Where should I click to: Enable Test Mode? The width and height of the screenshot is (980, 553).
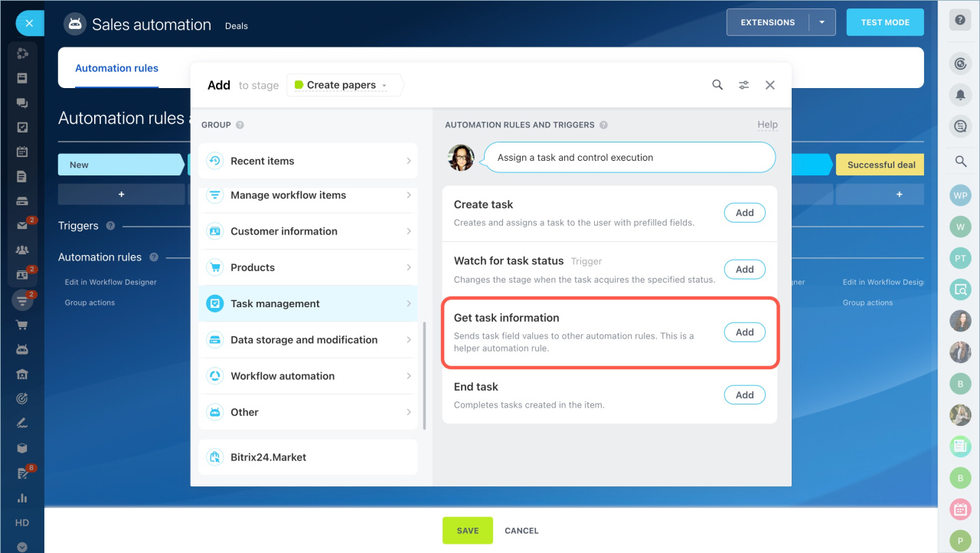(x=884, y=22)
